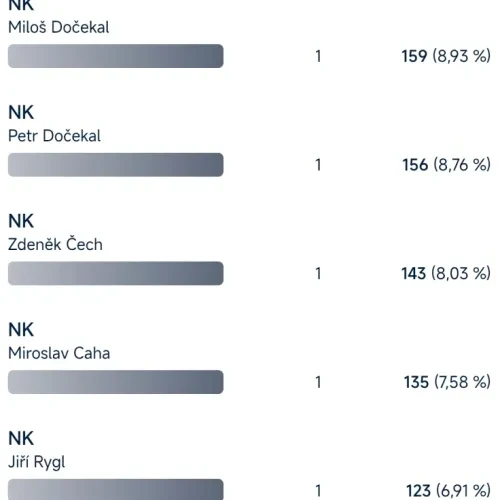The height and width of the screenshot is (500, 500).
Task: Click the result bar under Zdeněk Čech
Action: (x=116, y=273)
